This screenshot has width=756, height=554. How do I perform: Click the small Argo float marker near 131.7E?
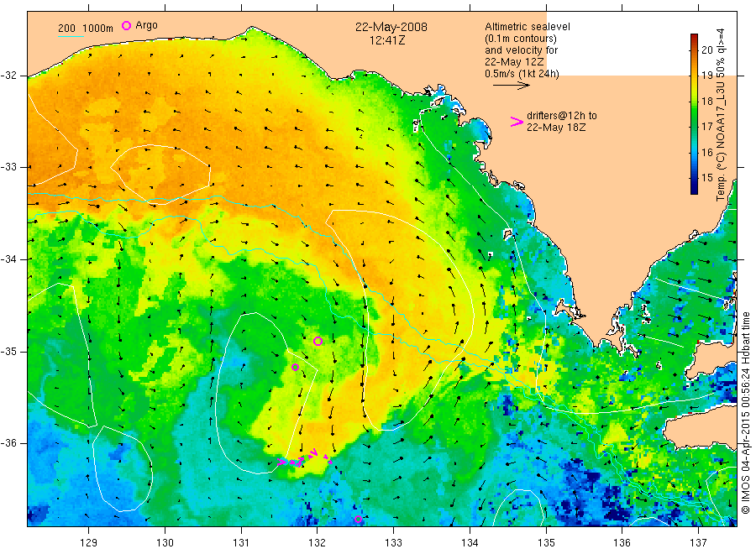click(295, 367)
